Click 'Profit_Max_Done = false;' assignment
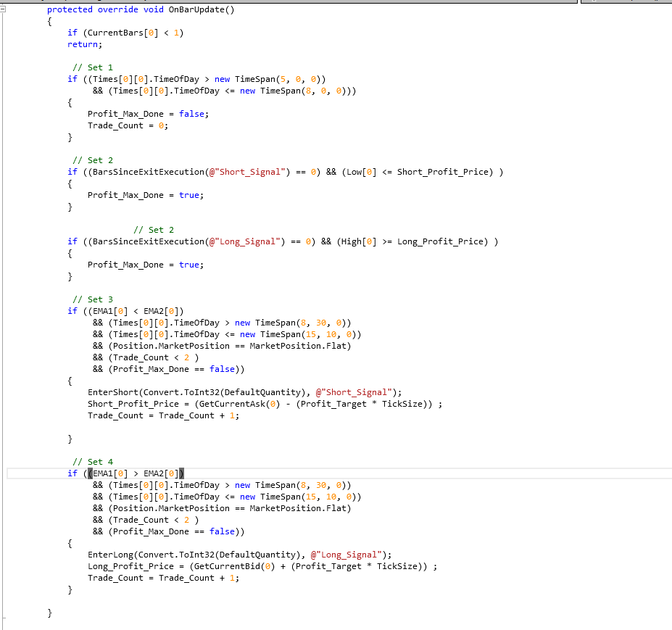 148,114
